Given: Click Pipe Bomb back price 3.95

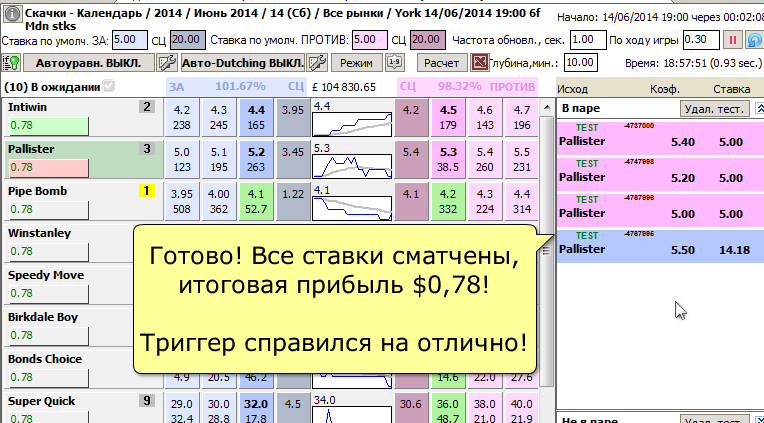Looking at the screenshot, I should 182,201.
